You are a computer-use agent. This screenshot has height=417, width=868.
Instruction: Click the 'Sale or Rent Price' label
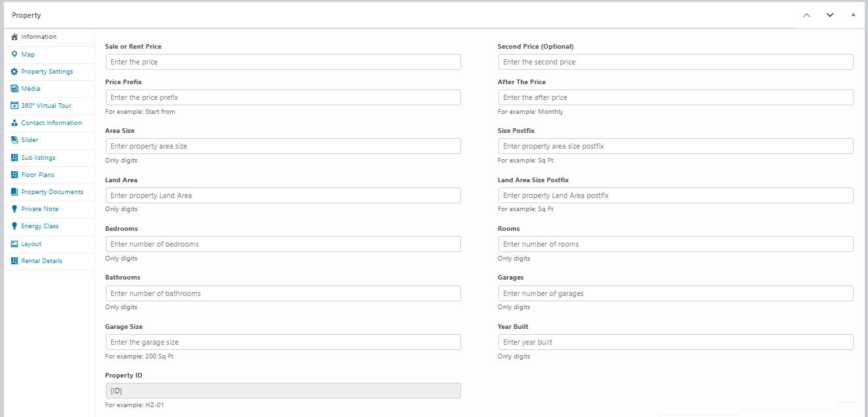pyautogui.click(x=133, y=47)
